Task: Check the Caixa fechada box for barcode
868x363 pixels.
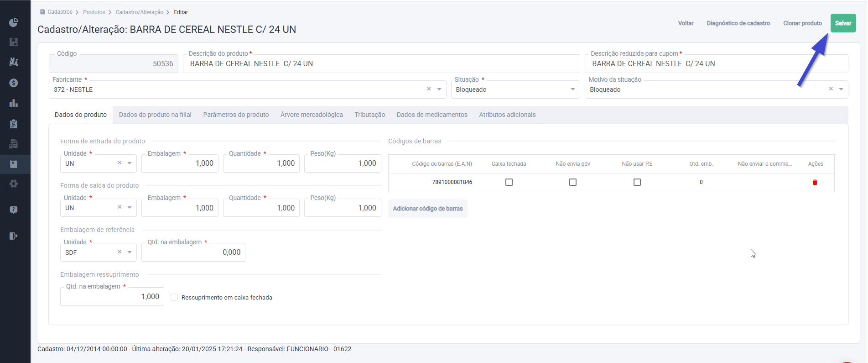Action: click(x=509, y=182)
